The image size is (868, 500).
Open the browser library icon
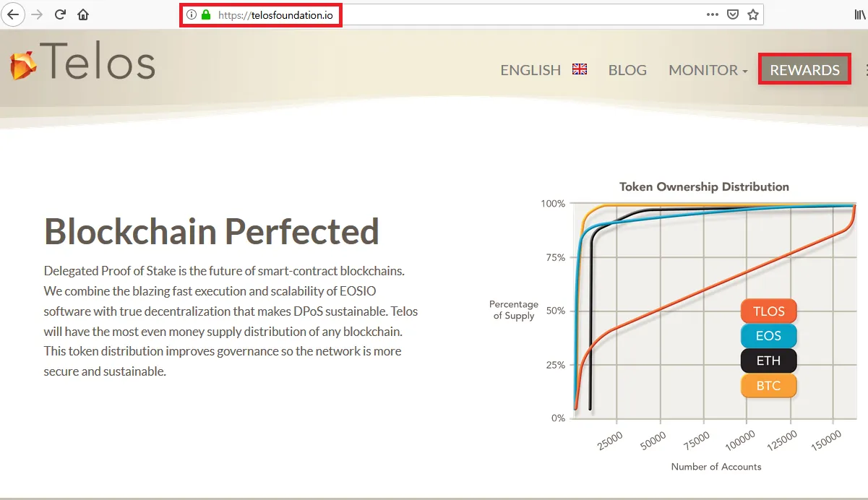[860, 14]
